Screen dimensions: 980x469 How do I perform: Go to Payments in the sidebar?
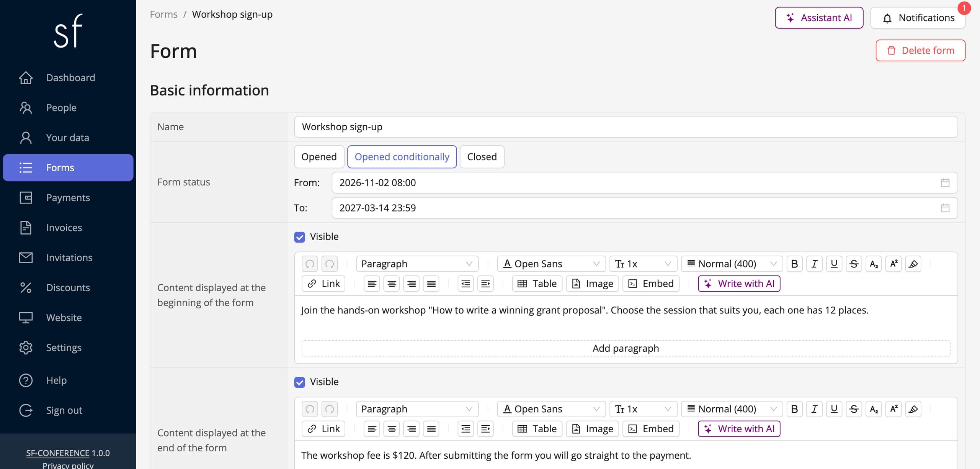[68, 198]
